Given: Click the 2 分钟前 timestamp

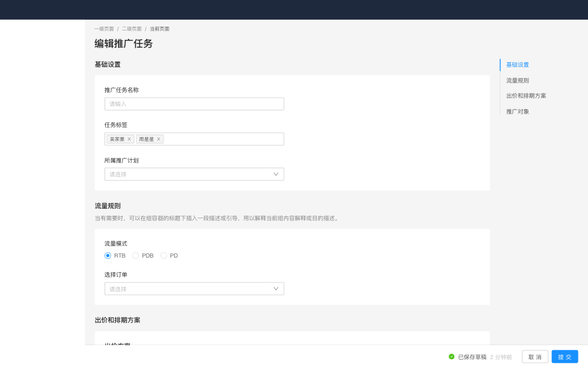Looking at the screenshot, I should point(501,357).
